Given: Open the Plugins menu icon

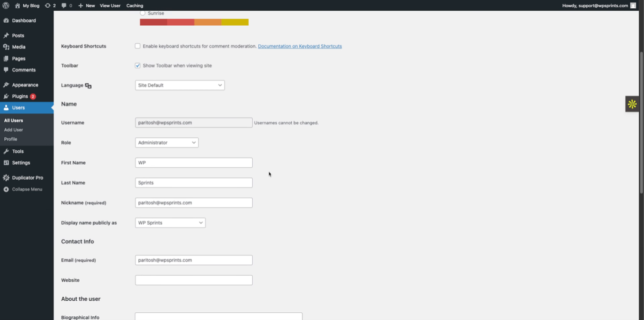Looking at the screenshot, I should (6, 96).
